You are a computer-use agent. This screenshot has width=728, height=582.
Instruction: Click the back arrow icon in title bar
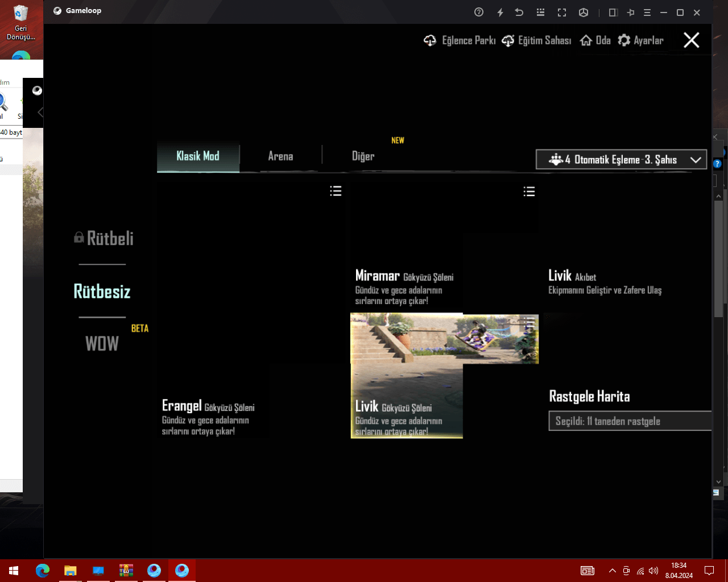pos(519,12)
